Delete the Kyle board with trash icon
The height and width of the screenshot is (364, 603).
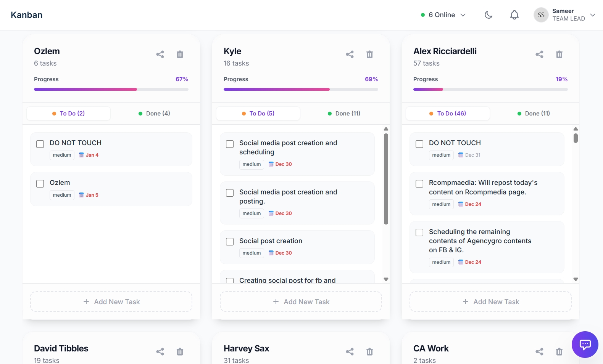click(369, 55)
